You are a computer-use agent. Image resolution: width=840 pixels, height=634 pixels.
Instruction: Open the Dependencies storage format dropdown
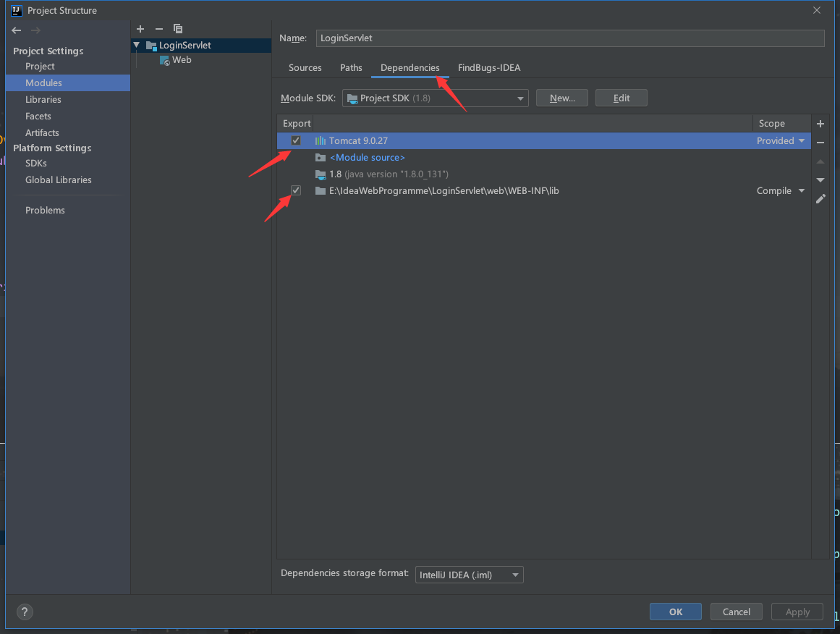[469, 575]
